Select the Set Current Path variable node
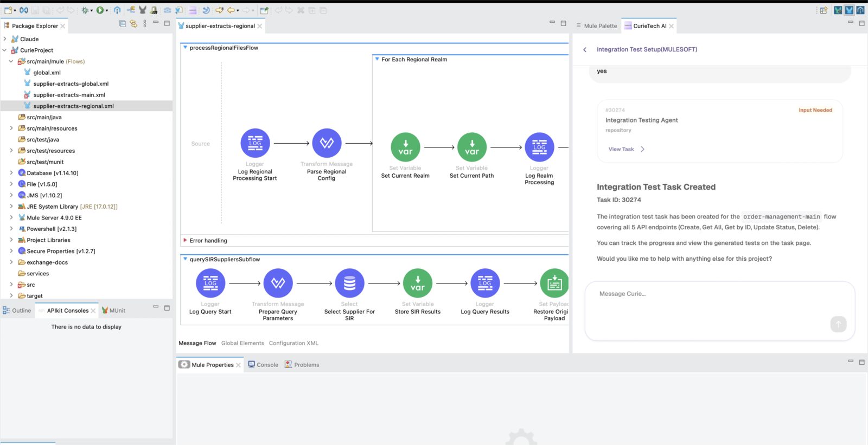This screenshot has width=868, height=445. tap(472, 147)
